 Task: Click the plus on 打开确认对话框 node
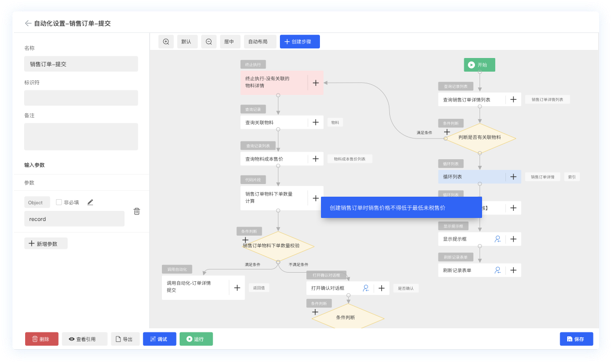(381, 288)
